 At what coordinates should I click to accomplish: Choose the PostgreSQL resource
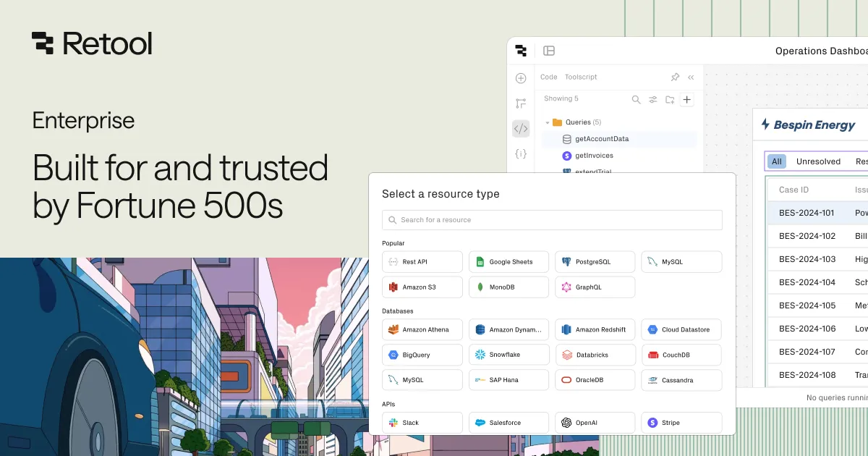click(x=595, y=262)
